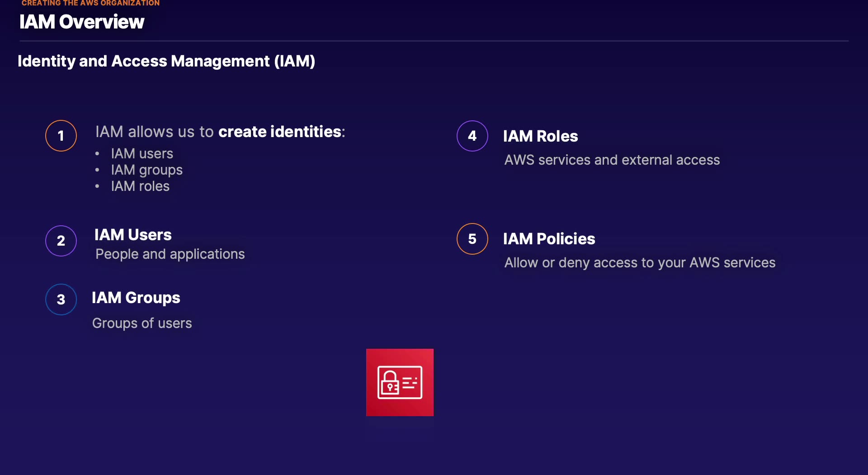Click the 'Creating the AWS Organization' header text
Image resolution: width=868 pixels, height=475 pixels.
[x=90, y=3]
